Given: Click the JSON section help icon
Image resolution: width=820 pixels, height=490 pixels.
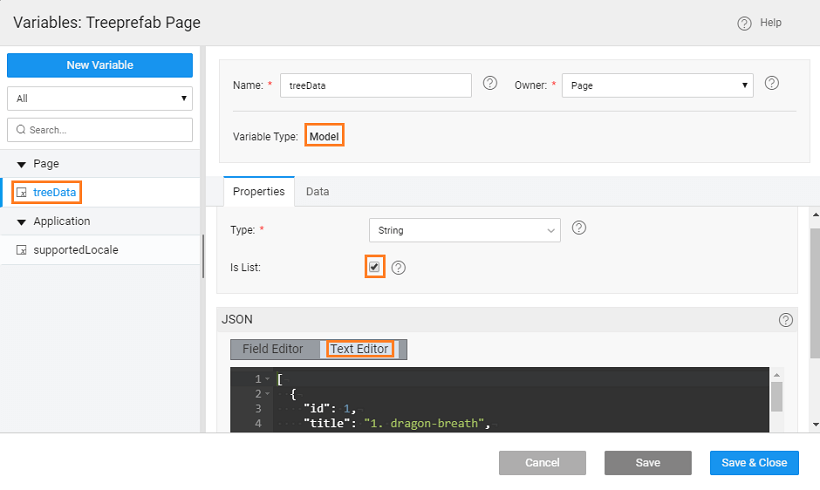Looking at the screenshot, I should pyautogui.click(x=785, y=320).
